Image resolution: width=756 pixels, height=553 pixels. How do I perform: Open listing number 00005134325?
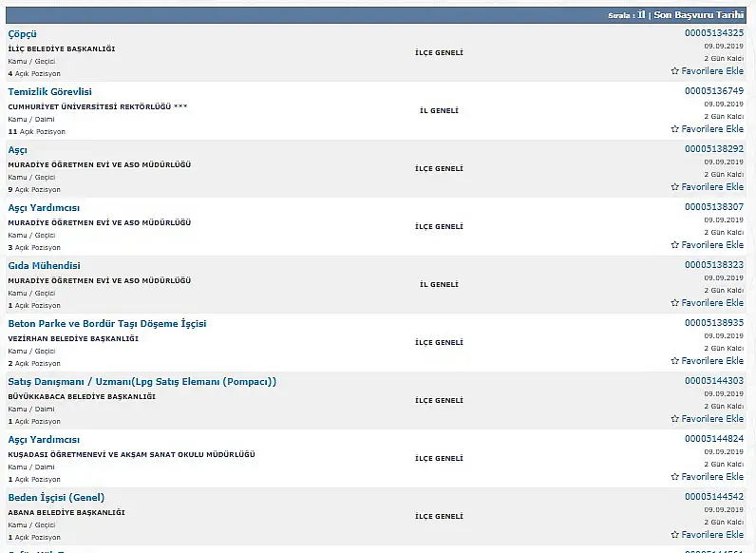[x=714, y=33]
